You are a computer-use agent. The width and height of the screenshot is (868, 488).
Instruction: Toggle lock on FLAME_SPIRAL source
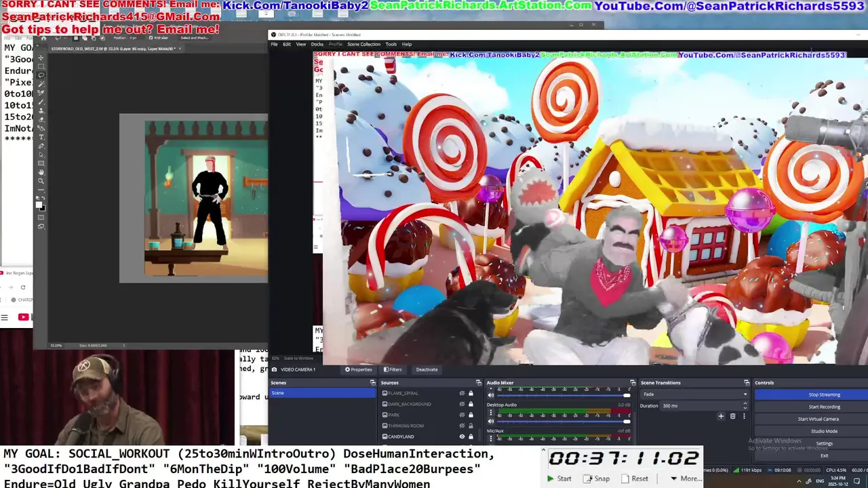471,393
